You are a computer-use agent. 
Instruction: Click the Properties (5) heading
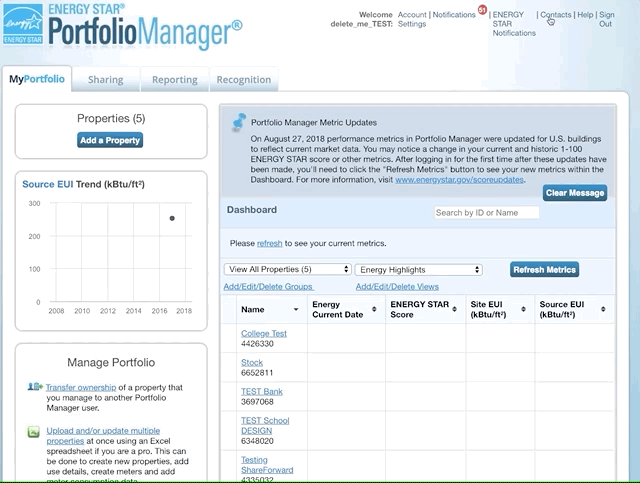111,118
